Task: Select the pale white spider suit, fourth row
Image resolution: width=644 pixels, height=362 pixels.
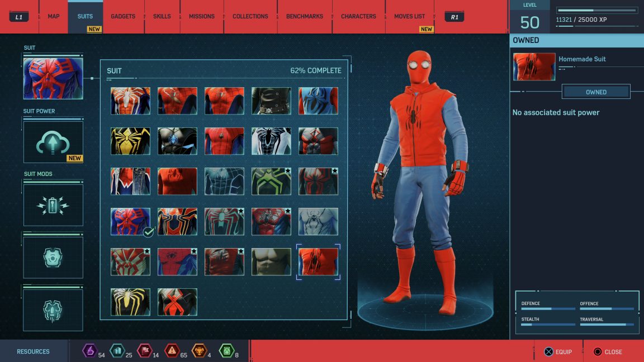Action: point(318,221)
